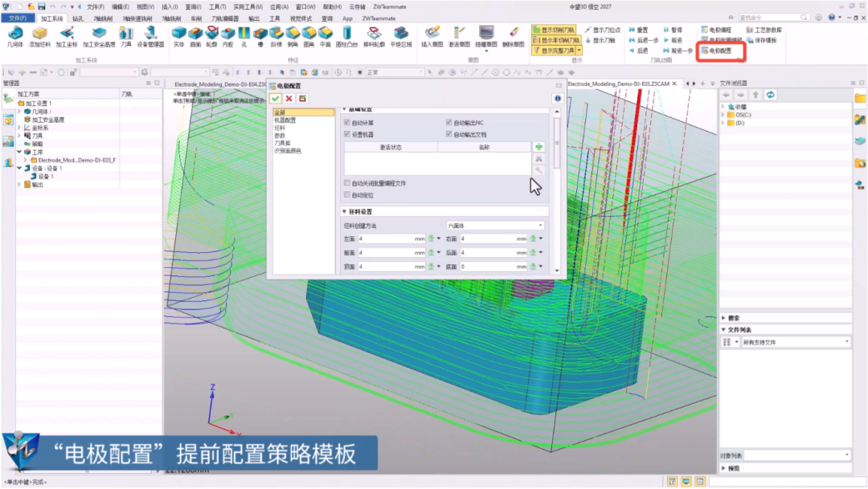Toggle 显示切削刀轨 display button
The width and height of the screenshot is (868, 489).
(x=554, y=30)
